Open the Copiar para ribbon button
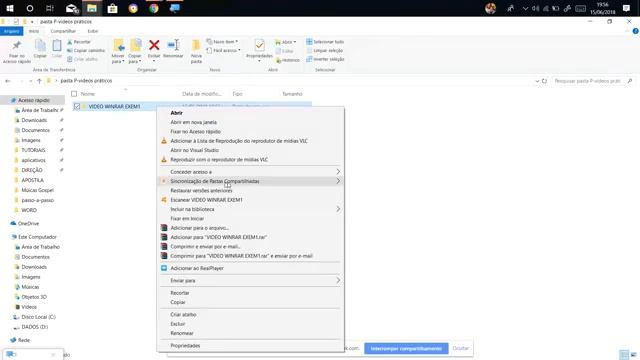The image size is (640, 360). [x=135, y=52]
